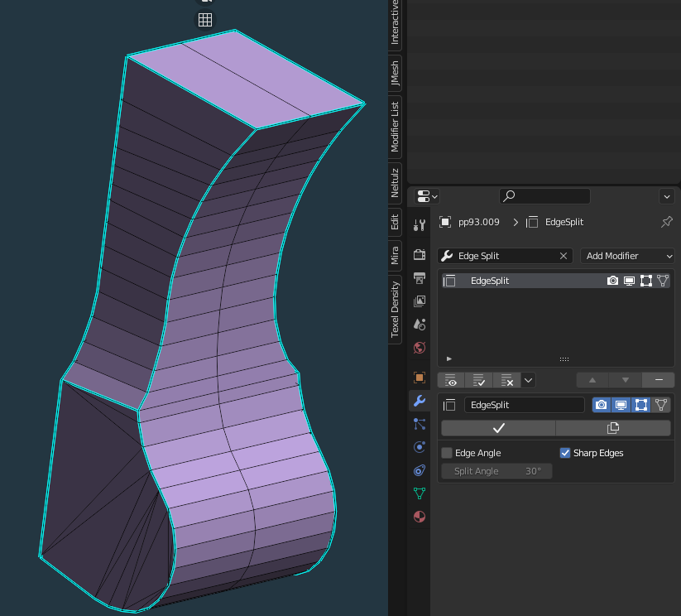681x616 pixels.
Task: Open the Physics properties tab
Action: [420, 447]
